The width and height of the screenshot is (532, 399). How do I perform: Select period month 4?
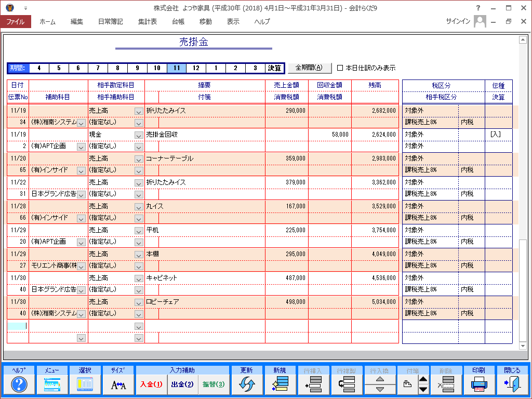39,68
